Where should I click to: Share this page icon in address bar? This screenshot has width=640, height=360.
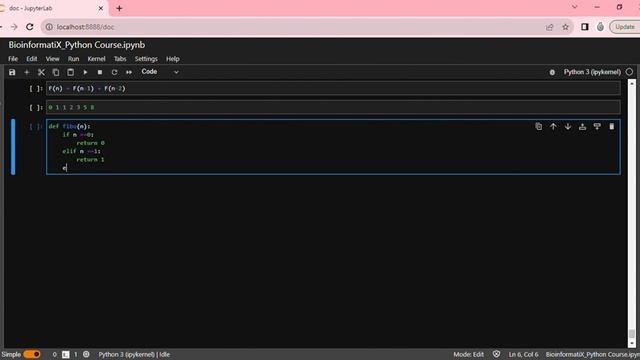[549, 27]
